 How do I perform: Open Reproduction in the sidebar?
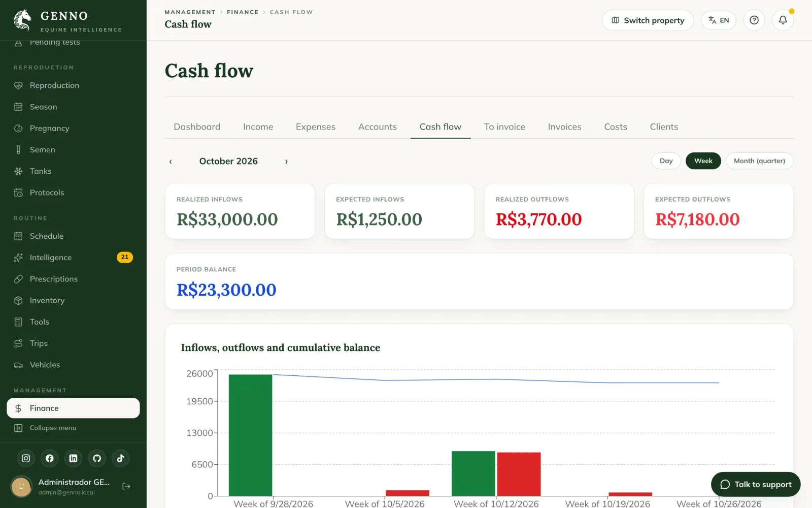point(73,85)
